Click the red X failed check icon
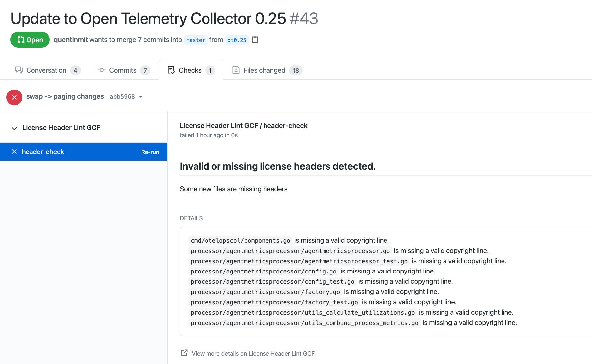 pyautogui.click(x=14, y=97)
